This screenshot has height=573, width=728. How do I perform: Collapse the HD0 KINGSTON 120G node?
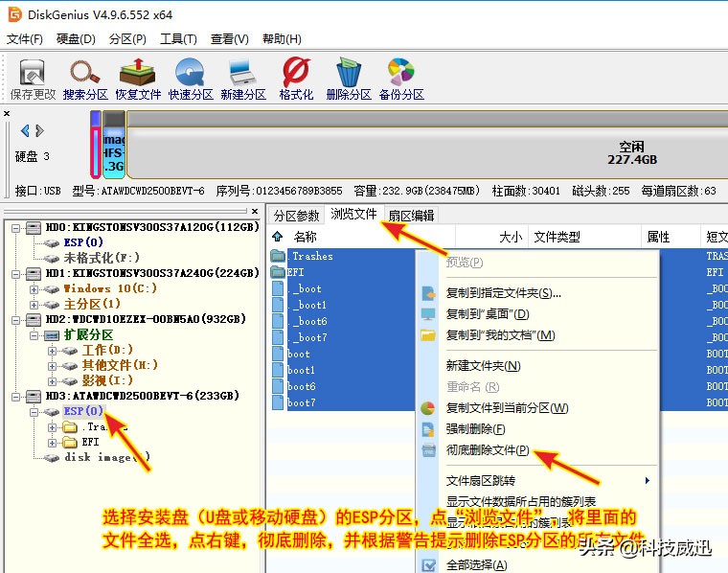point(15,228)
